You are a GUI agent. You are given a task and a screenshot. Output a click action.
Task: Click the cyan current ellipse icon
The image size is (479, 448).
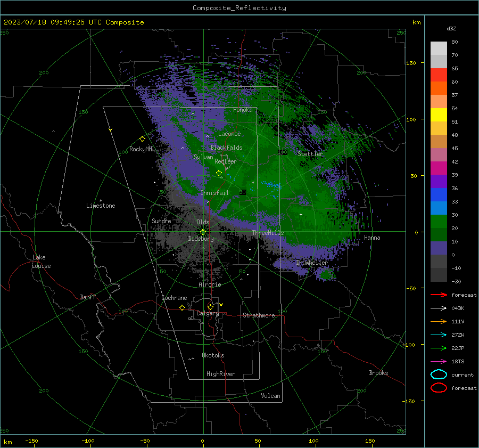tap(439, 374)
